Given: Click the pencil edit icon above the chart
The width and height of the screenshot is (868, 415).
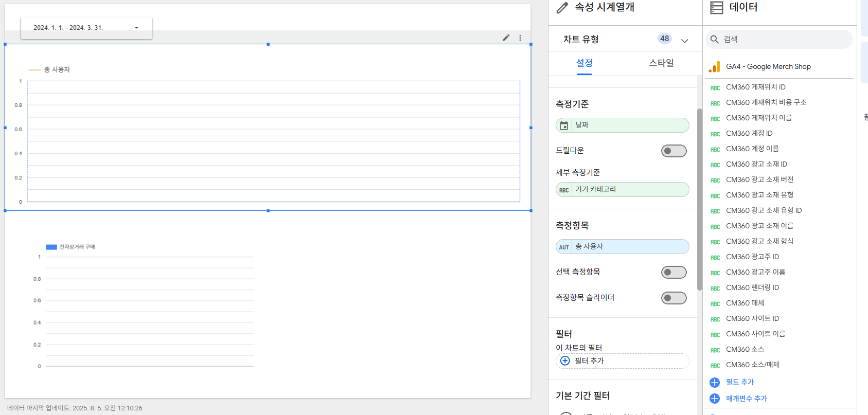Looking at the screenshot, I should point(506,38).
